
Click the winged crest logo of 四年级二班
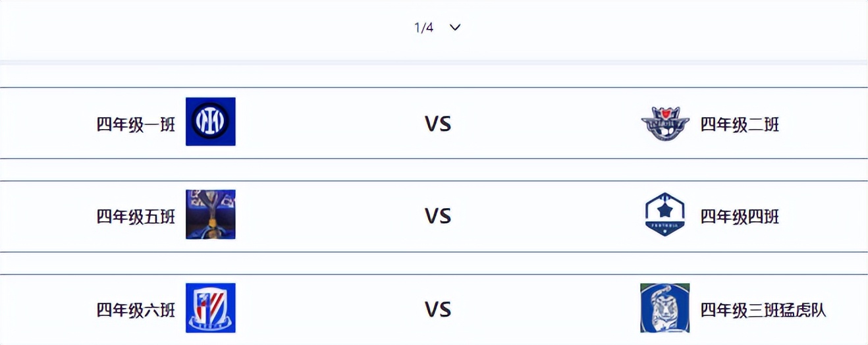665,123
